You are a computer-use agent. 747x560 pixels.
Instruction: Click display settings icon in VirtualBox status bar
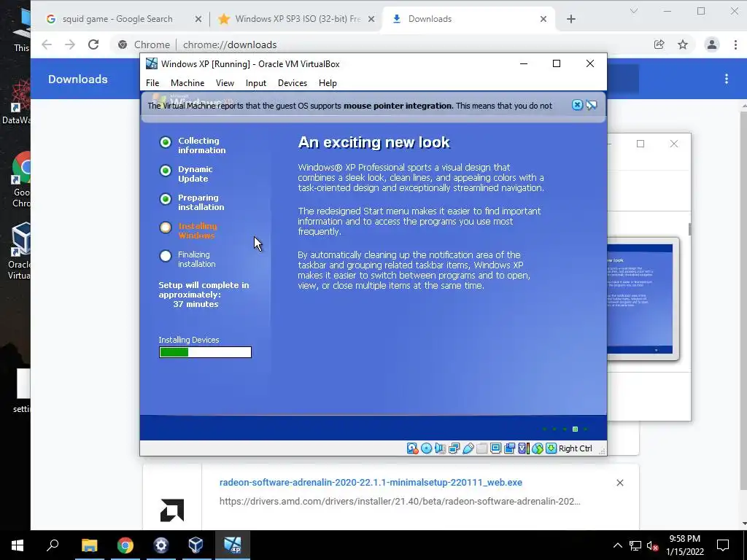click(495, 448)
